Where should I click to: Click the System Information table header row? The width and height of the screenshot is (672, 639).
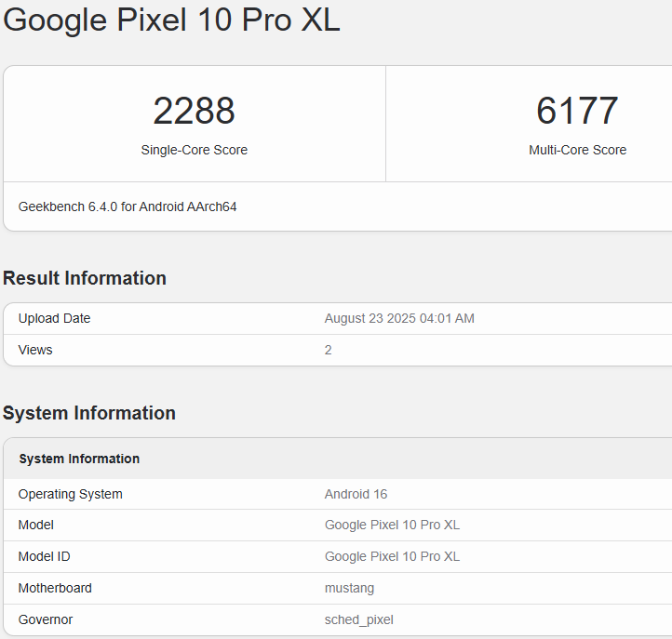[x=338, y=459]
